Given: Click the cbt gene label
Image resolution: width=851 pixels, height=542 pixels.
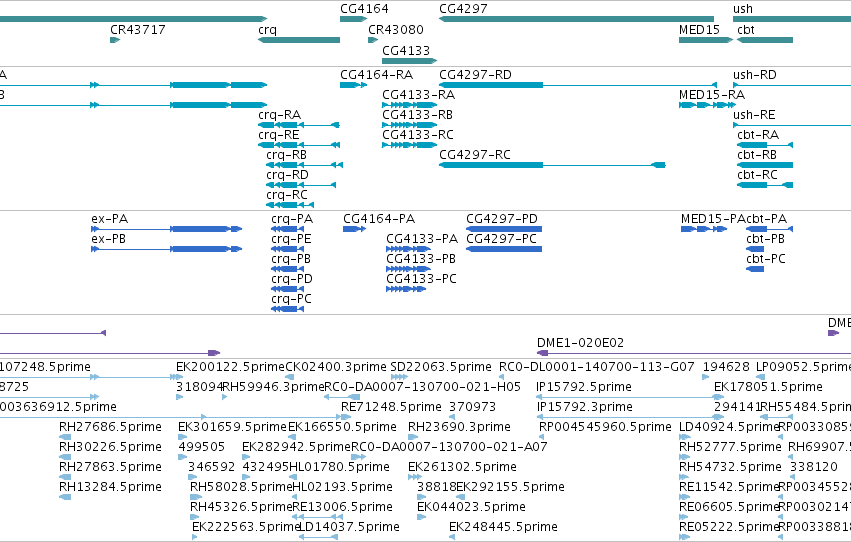Looking at the screenshot, I should [x=746, y=29].
